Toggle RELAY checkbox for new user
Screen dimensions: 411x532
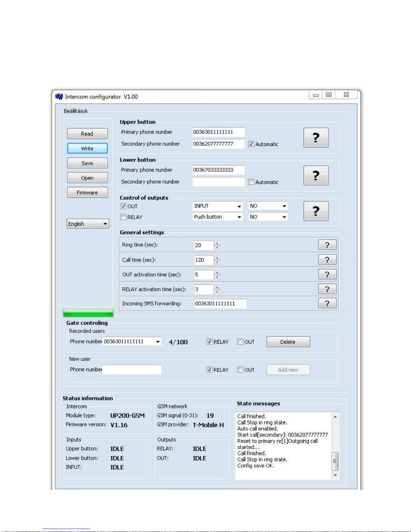209,370
